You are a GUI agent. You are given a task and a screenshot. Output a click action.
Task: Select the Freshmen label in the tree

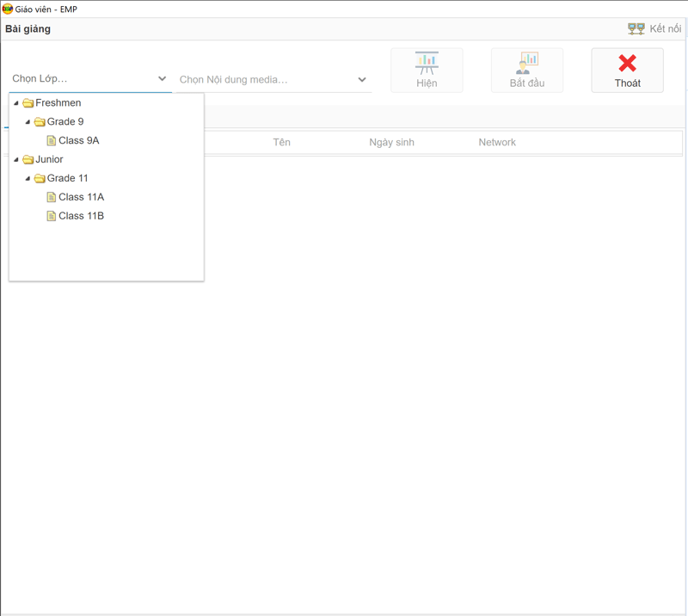[x=58, y=102]
